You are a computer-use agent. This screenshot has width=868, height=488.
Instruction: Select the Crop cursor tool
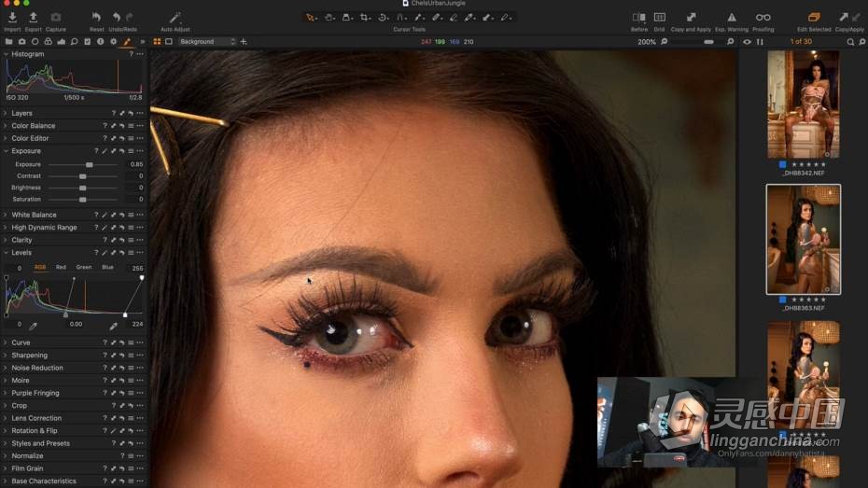365,18
